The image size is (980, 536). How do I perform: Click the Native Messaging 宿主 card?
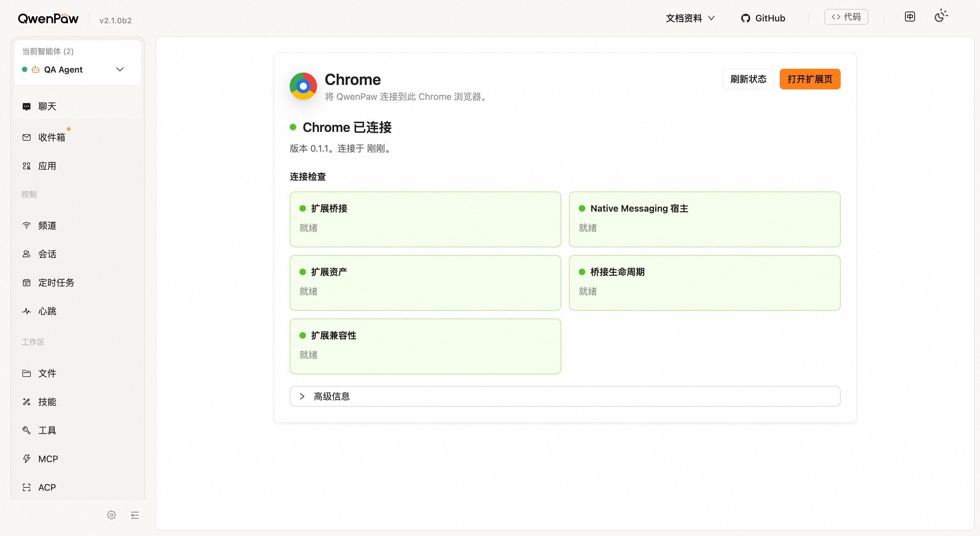(705, 219)
